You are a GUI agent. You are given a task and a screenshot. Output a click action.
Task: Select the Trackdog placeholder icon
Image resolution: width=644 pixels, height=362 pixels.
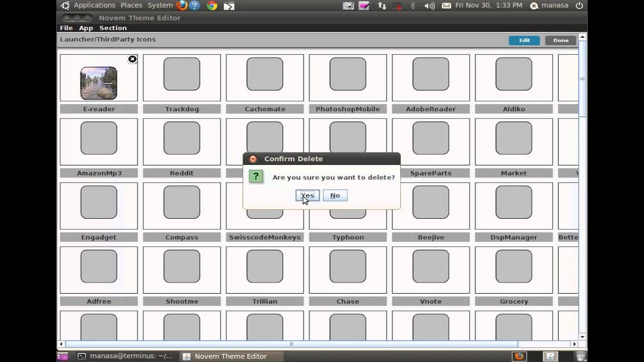(x=182, y=74)
